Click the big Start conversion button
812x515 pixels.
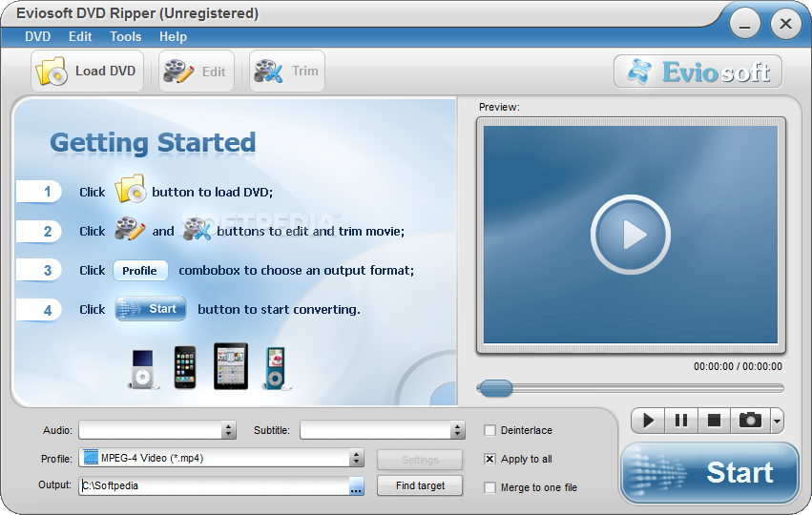click(x=710, y=472)
